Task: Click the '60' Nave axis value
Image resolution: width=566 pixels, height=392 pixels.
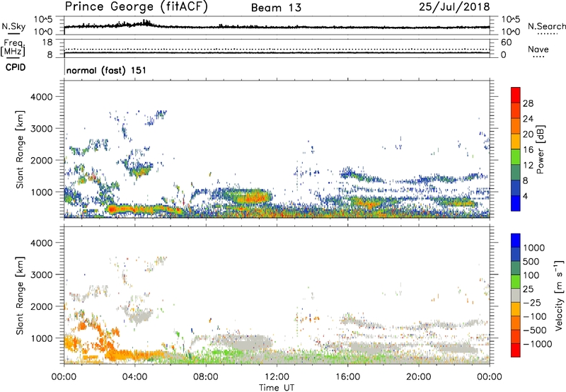Action: click(x=506, y=42)
